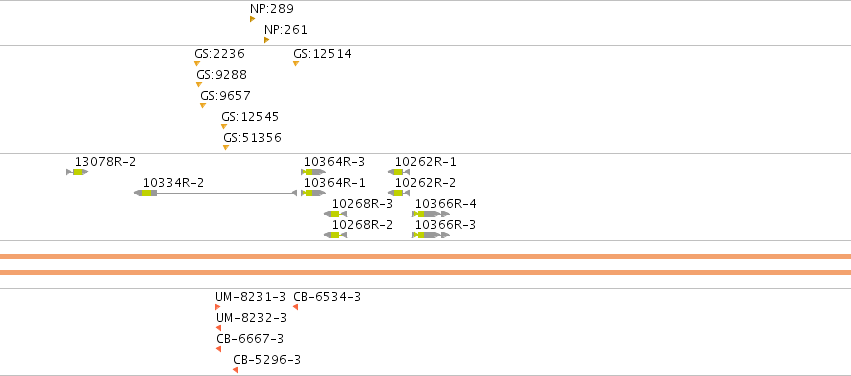The width and height of the screenshot is (851, 376).
Task: Click the UM-8231-3 text label
Action: pyautogui.click(x=250, y=297)
